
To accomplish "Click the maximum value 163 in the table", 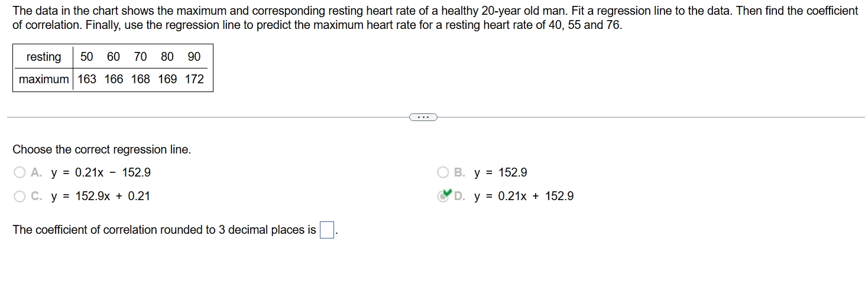I will 87,79.
